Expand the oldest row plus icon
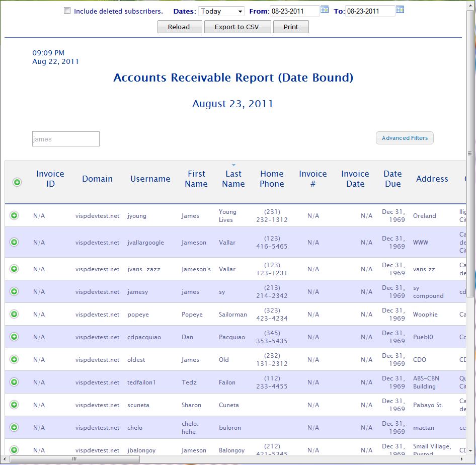The image size is (476, 465). 14,359
